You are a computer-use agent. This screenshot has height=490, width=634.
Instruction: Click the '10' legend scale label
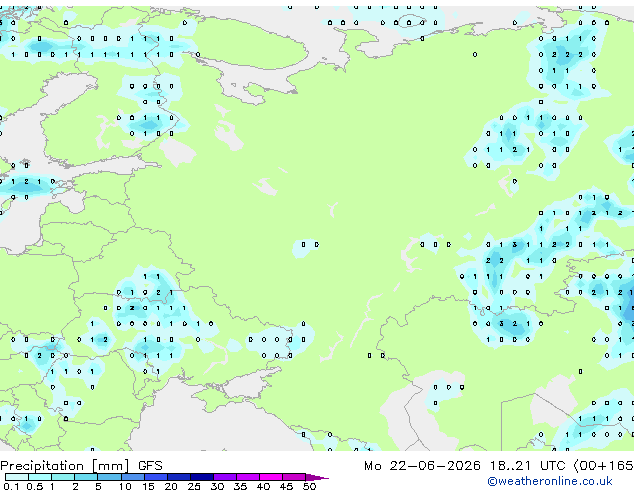[125, 486]
